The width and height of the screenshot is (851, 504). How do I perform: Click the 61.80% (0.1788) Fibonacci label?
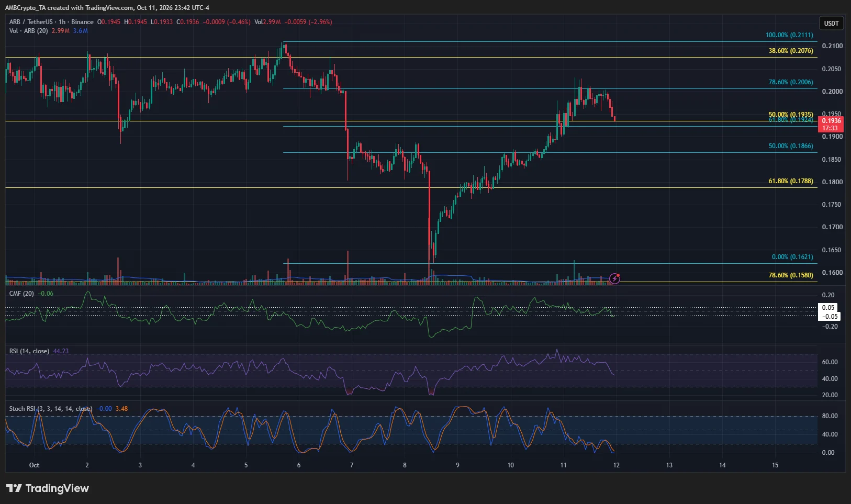(791, 181)
